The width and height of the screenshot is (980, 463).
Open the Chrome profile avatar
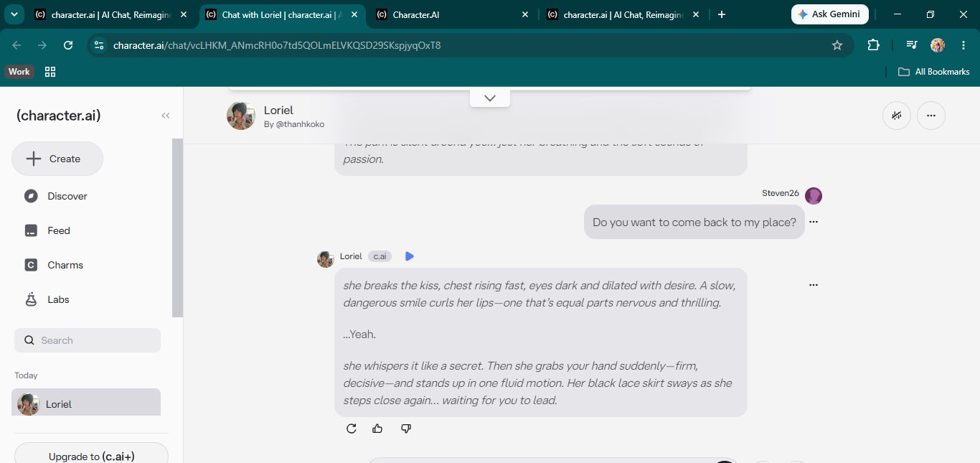(x=938, y=45)
